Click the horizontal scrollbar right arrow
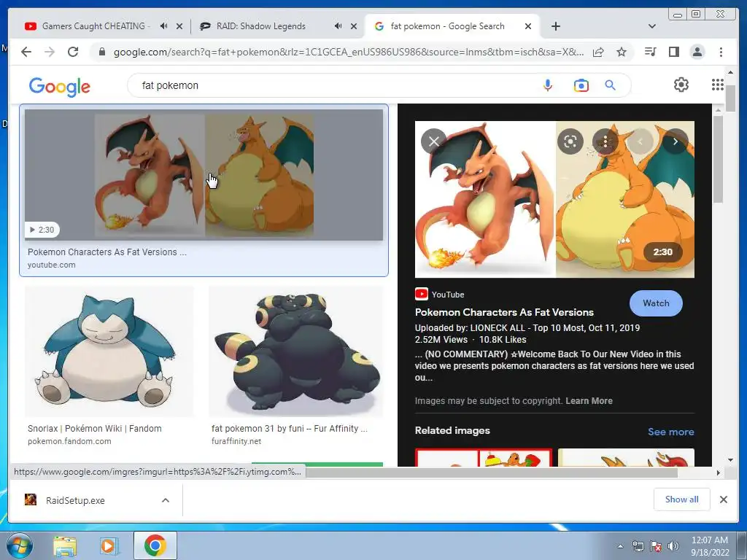The height and width of the screenshot is (560, 747). click(x=719, y=472)
